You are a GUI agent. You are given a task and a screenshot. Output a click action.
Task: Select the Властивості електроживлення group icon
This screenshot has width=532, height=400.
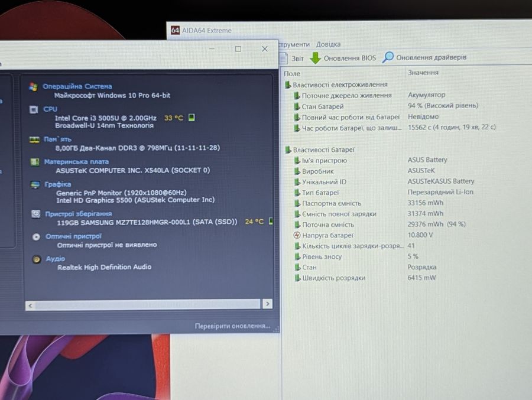pyautogui.click(x=288, y=84)
